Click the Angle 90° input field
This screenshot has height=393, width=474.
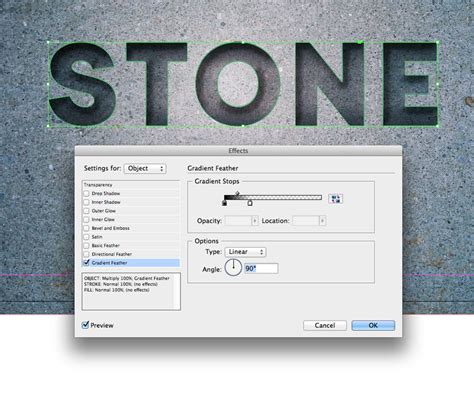point(261,268)
